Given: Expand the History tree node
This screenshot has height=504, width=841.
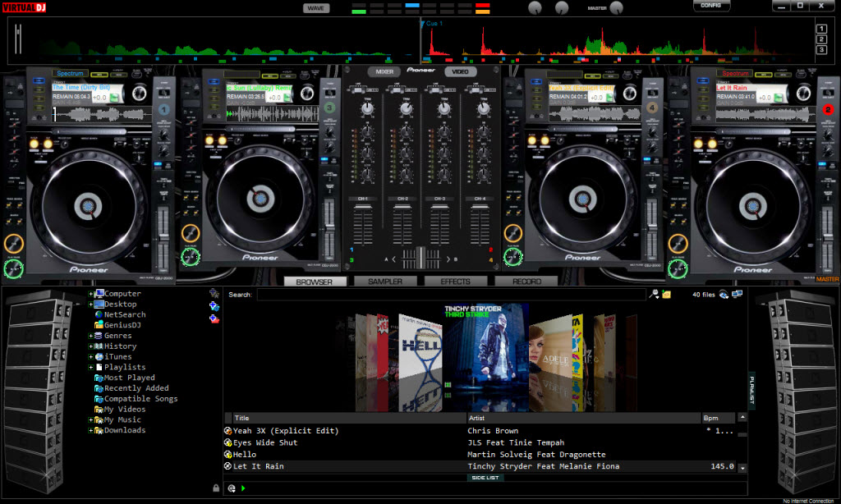Looking at the screenshot, I should (x=90, y=346).
